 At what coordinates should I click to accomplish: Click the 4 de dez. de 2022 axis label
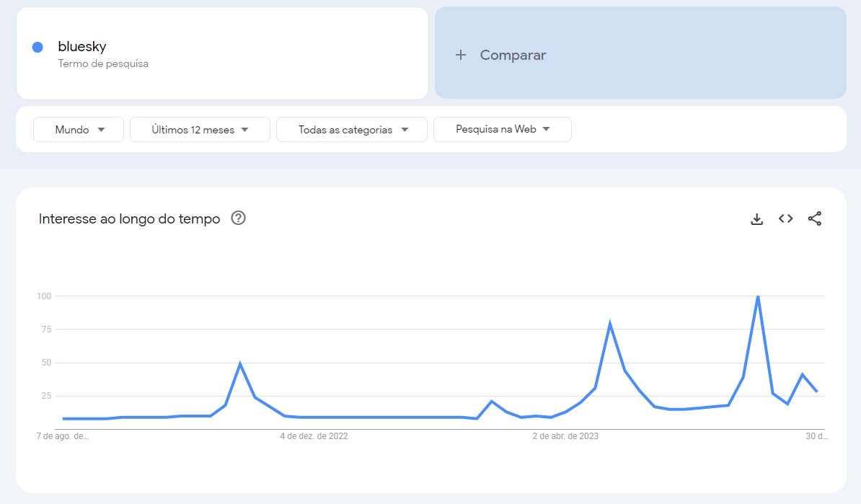point(314,436)
